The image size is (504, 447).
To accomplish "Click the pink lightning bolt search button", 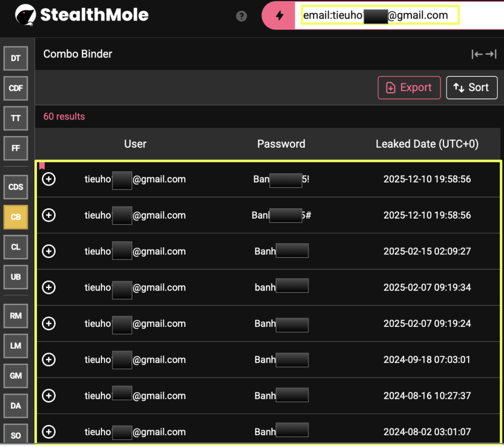I will 280,15.
